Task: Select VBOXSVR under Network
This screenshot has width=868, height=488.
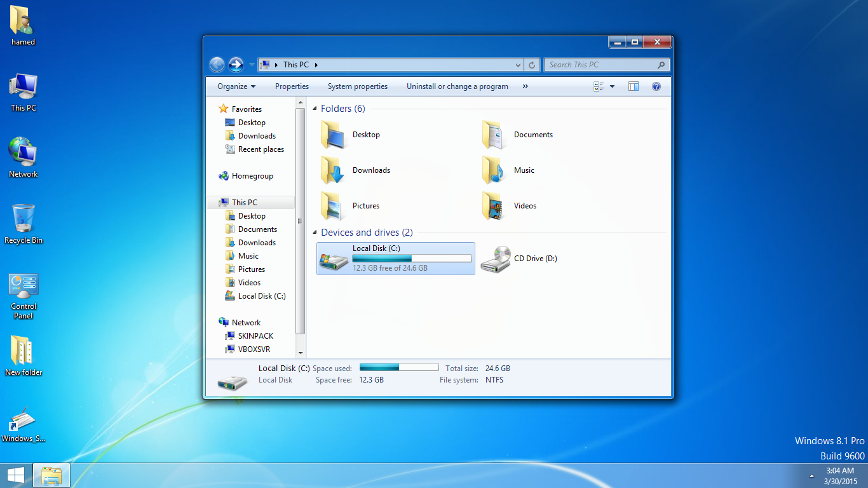Action: point(254,349)
